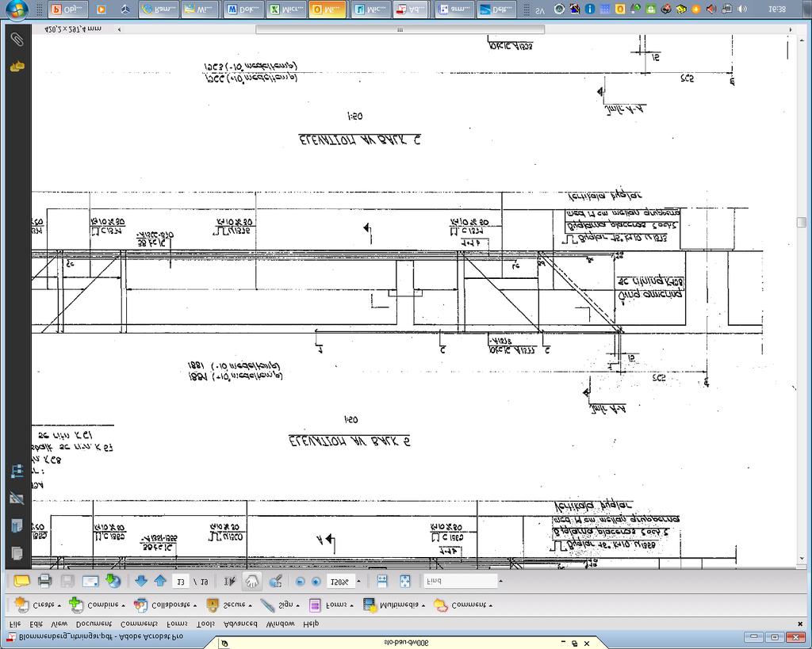
Task: Open the Advanced menu
Action: click(240, 624)
